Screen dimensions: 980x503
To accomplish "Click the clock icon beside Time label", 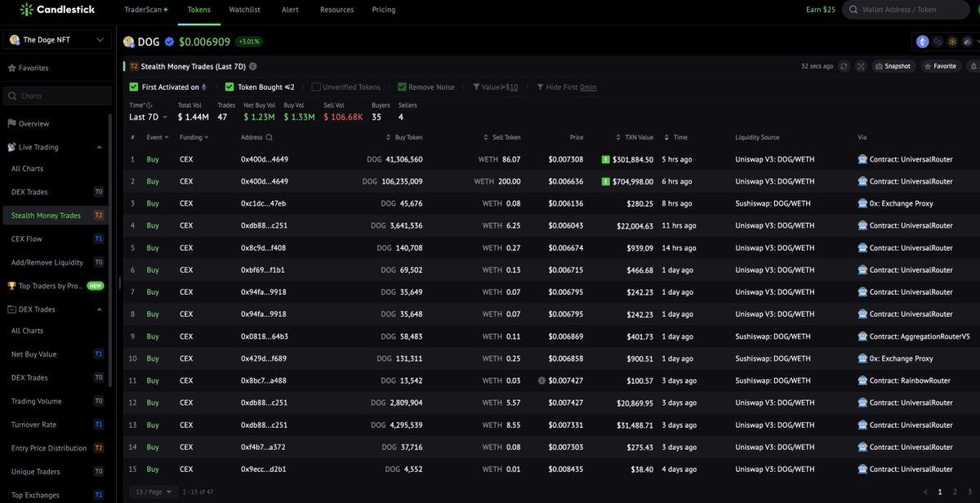I will tap(149, 105).
